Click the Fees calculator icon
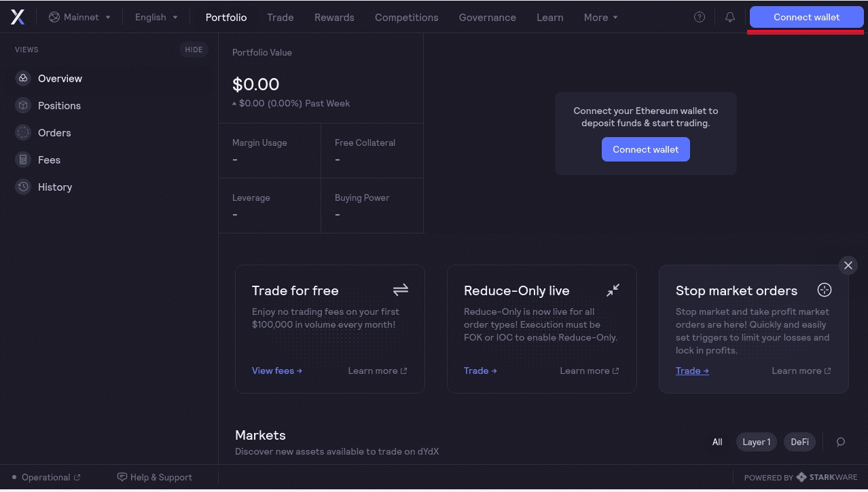This screenshot has height=492, width=868. click(23, 159)
